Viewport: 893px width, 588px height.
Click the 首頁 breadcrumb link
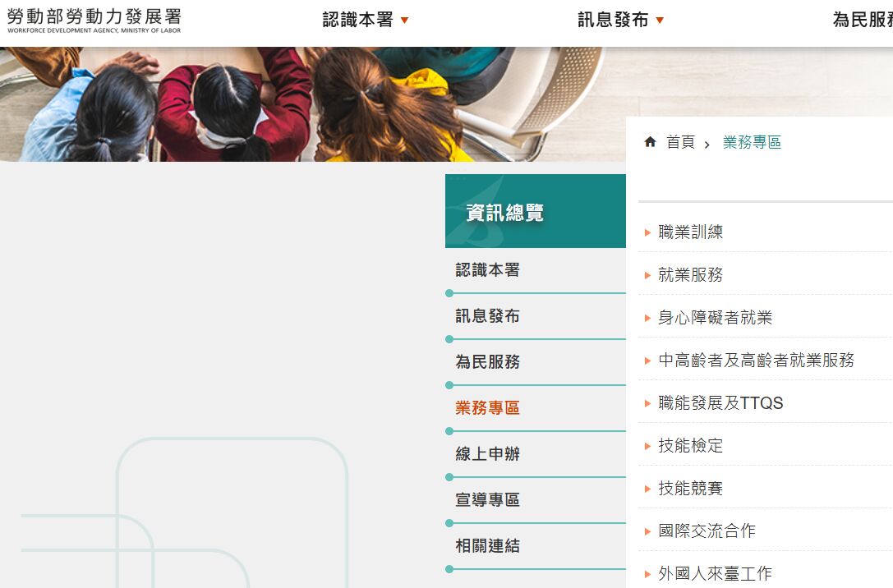[x=680, y=142]
